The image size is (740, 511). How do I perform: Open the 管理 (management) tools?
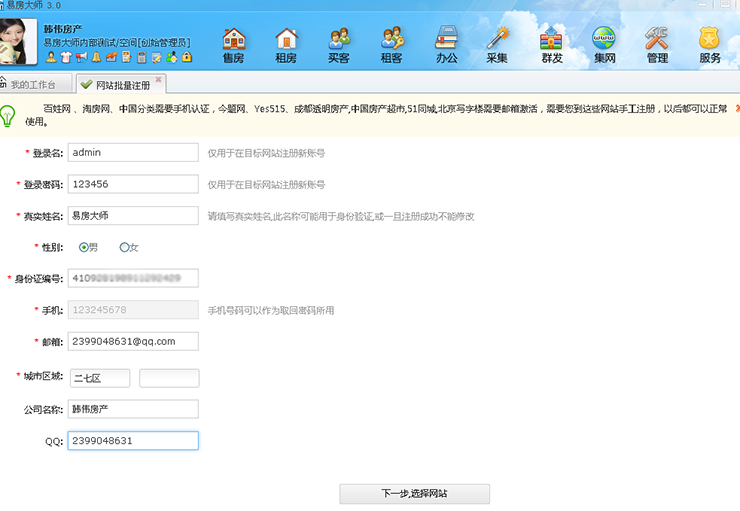point(657,45)
